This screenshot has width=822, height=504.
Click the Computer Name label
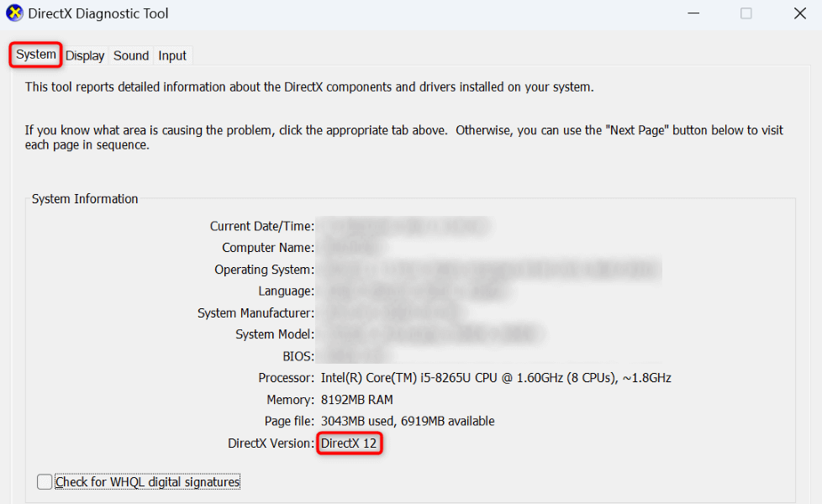point(268,248)
